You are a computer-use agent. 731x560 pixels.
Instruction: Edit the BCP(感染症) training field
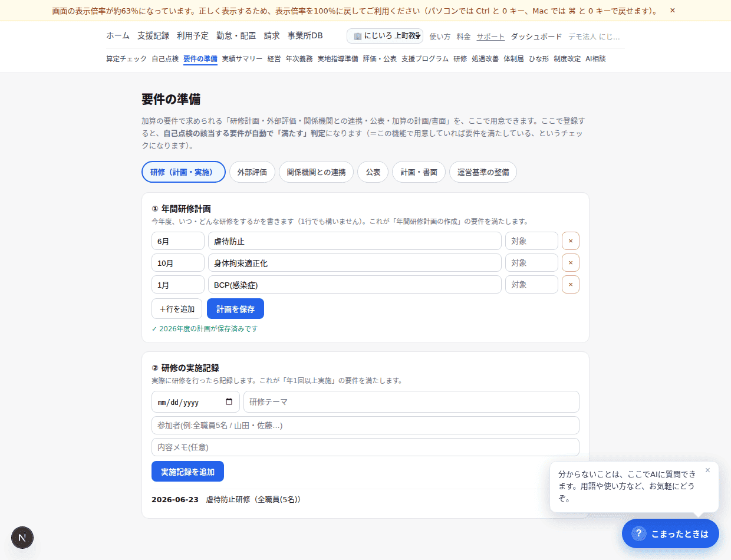pyautogui.click(x=355, y=285)
